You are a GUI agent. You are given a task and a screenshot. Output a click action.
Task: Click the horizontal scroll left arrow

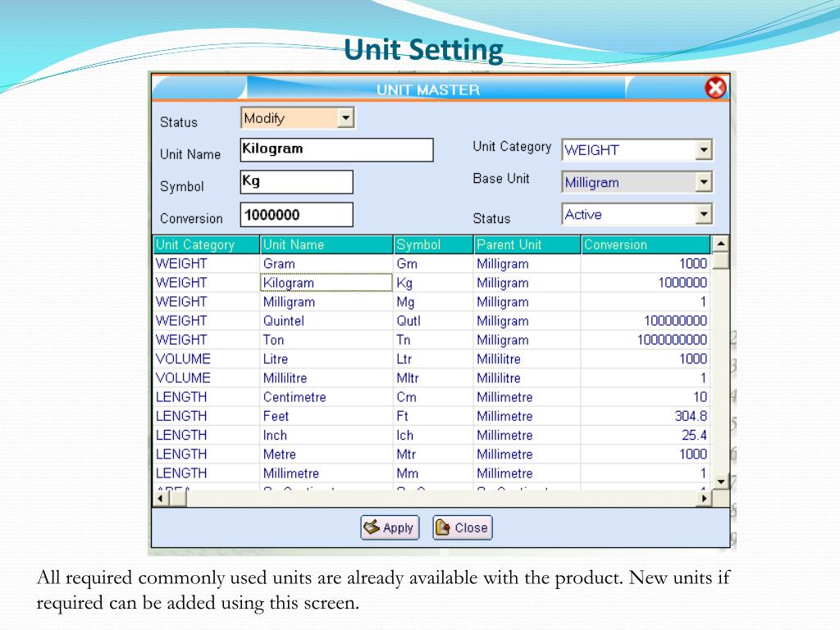point(160,498)
